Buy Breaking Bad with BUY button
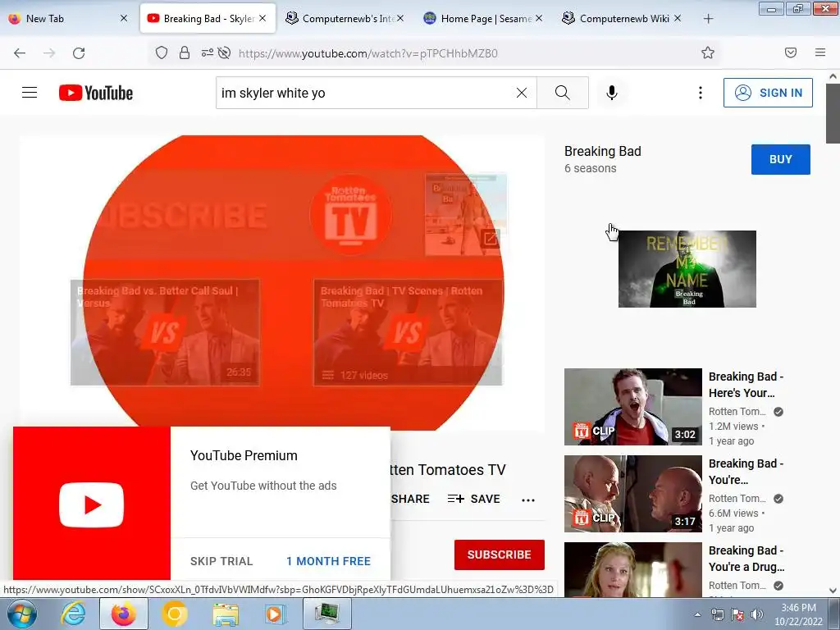 [x=781, y=159]
